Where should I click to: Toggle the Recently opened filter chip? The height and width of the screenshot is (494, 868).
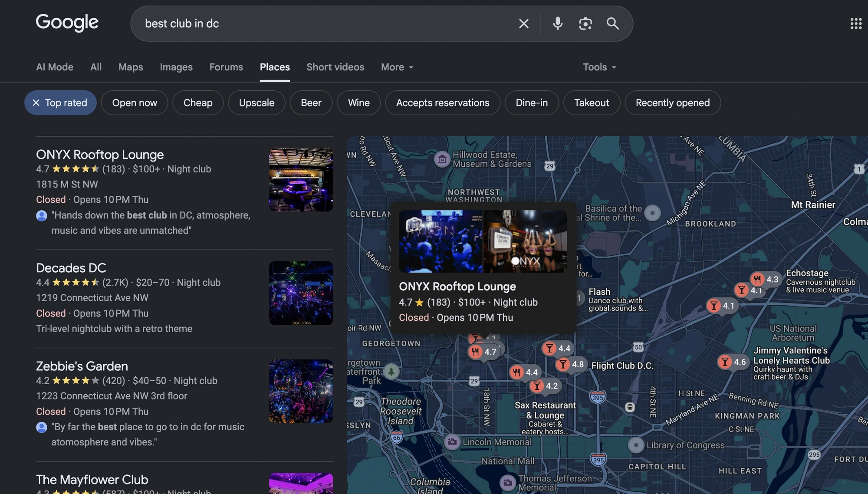(x=673, y=103)
